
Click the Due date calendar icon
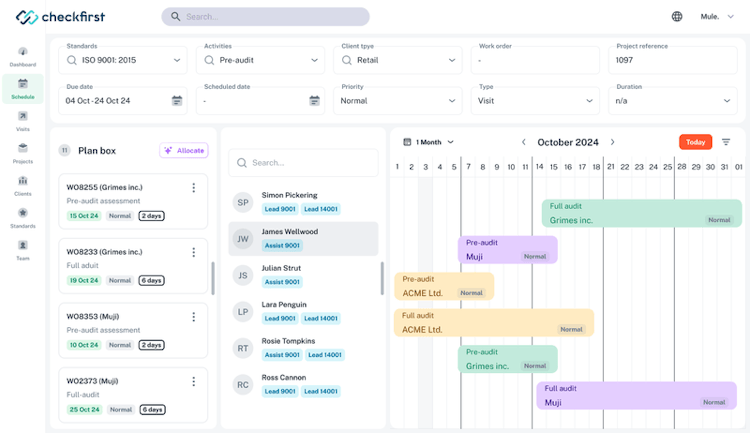tap(177, 101)
